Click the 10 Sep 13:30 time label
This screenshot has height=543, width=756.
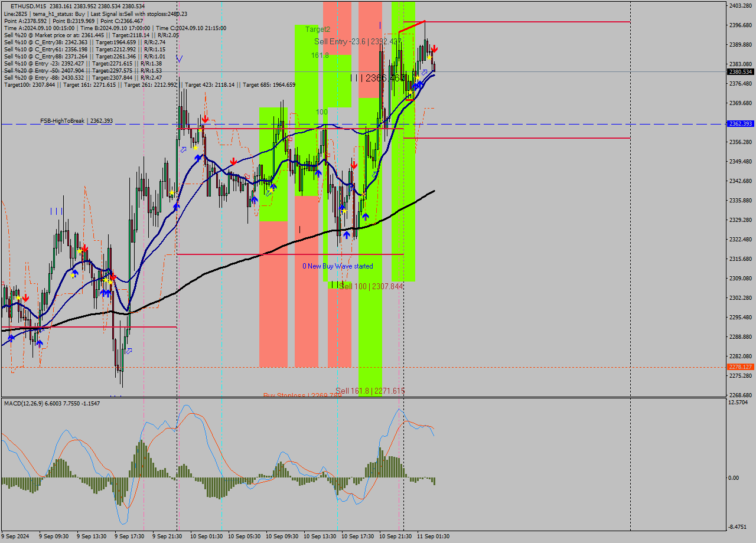(320, 537)
